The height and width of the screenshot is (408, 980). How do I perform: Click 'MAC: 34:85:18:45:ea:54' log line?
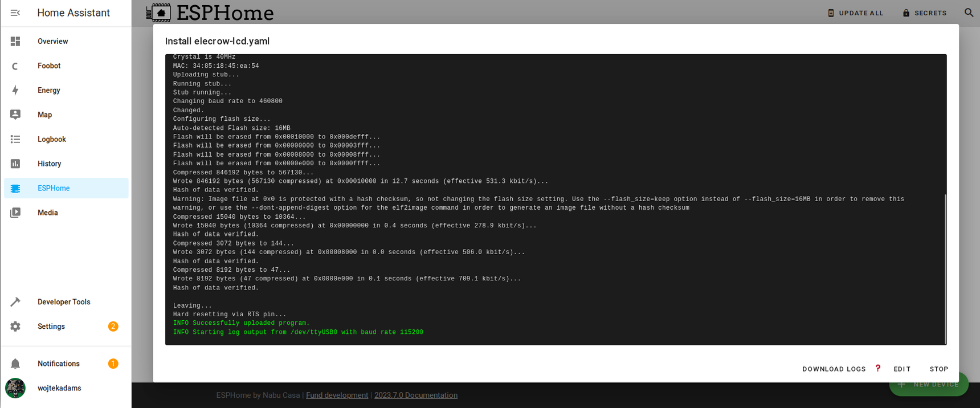(x=216, y=66)
